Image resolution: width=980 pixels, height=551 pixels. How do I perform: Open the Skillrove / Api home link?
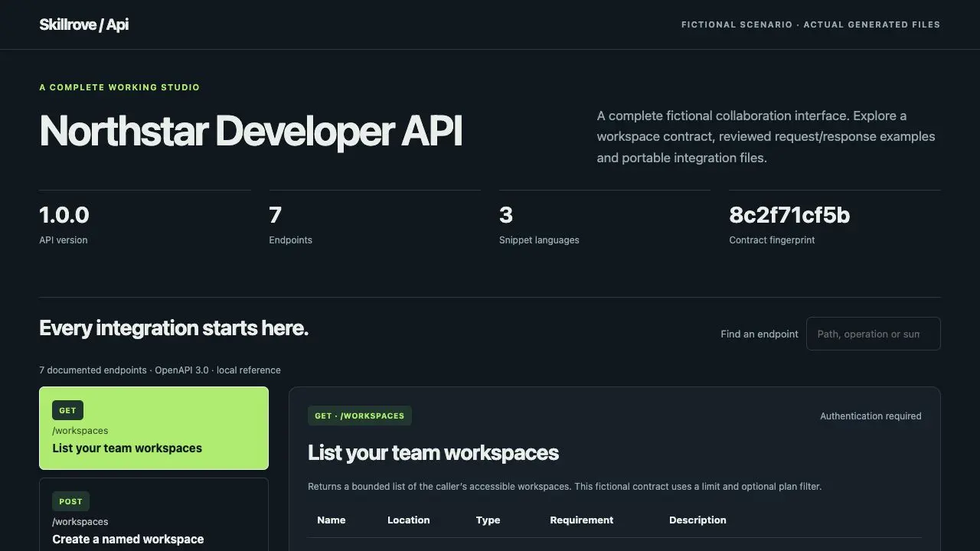(x=84, y=24)
